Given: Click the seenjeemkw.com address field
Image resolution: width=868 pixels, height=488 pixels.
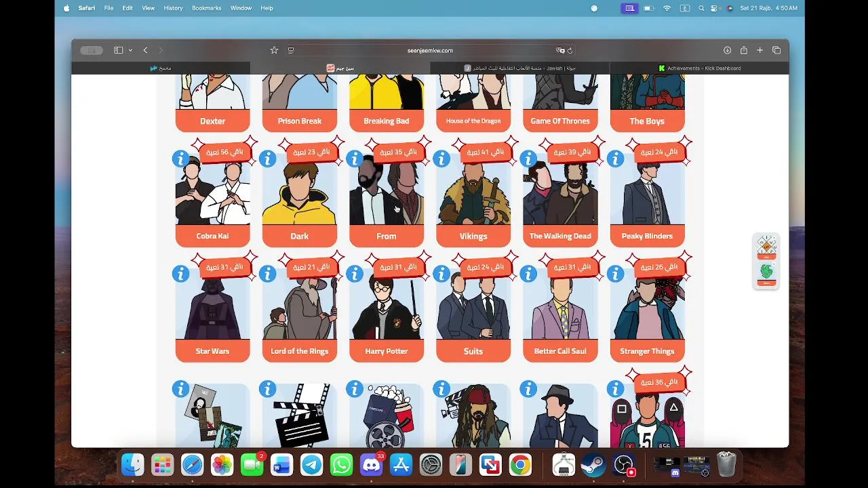Looking at the screenshot, I should click(x=430, y=50).
